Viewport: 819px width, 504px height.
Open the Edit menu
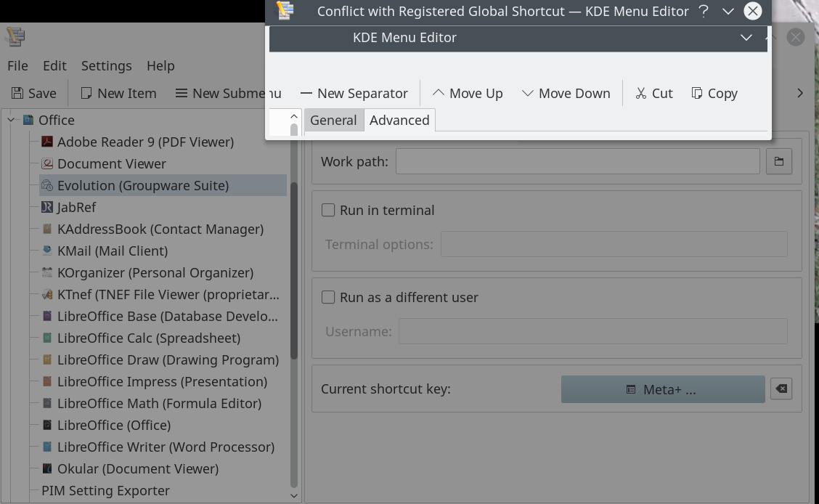55,66
